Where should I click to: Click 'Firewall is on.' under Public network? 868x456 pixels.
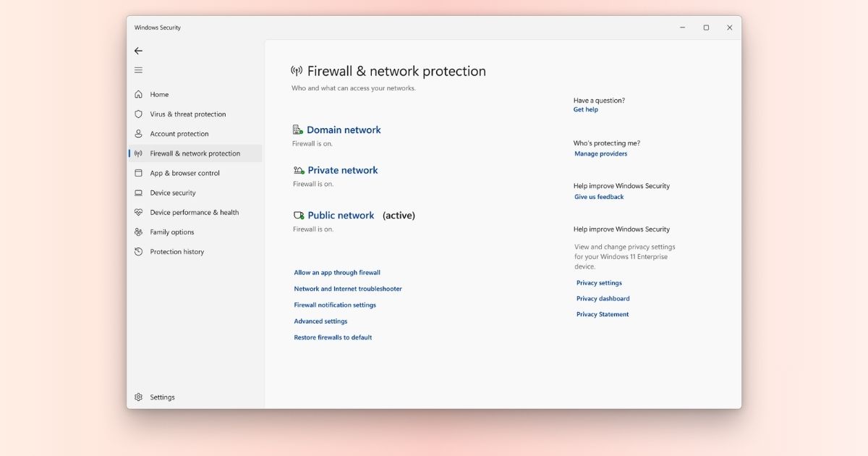coord(313,229)
